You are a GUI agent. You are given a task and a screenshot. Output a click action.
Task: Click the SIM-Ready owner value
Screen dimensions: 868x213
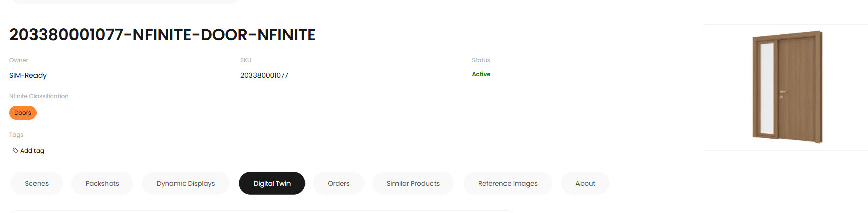coord(28,75)
